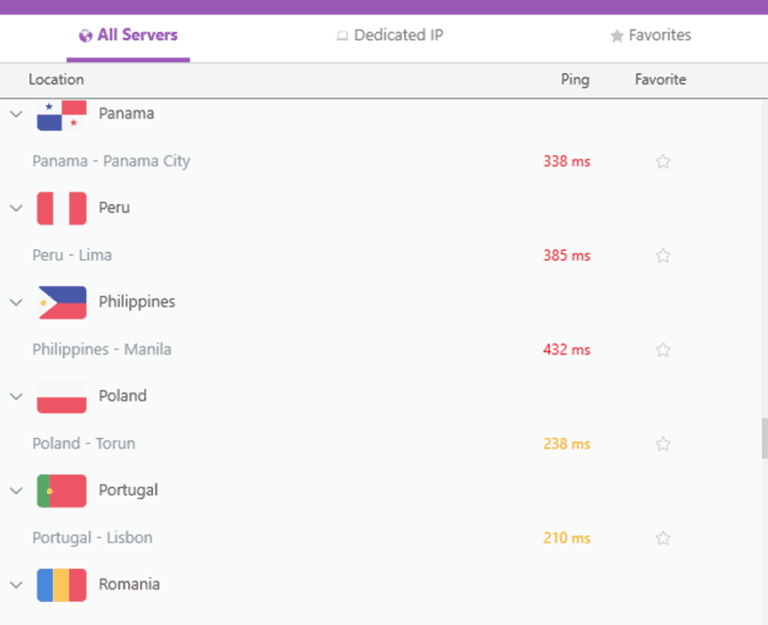
Task: Add Poland - Torun to favorites
Action: [662, 444]
